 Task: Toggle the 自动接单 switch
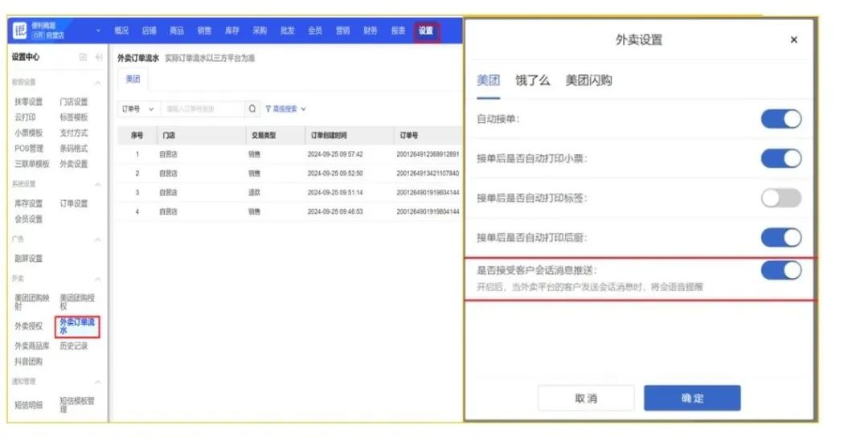[780, 119]
